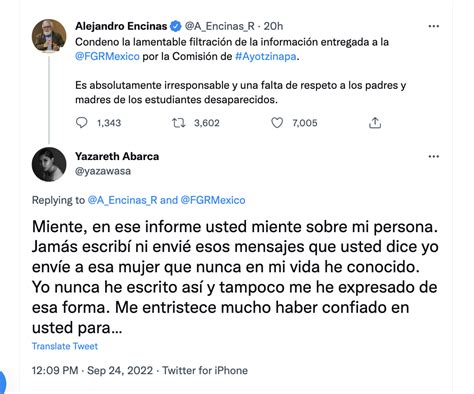Open Yazareth Abarca's profile picture
The width and height of the screenshot is (474, 394).
pos(49,164)
